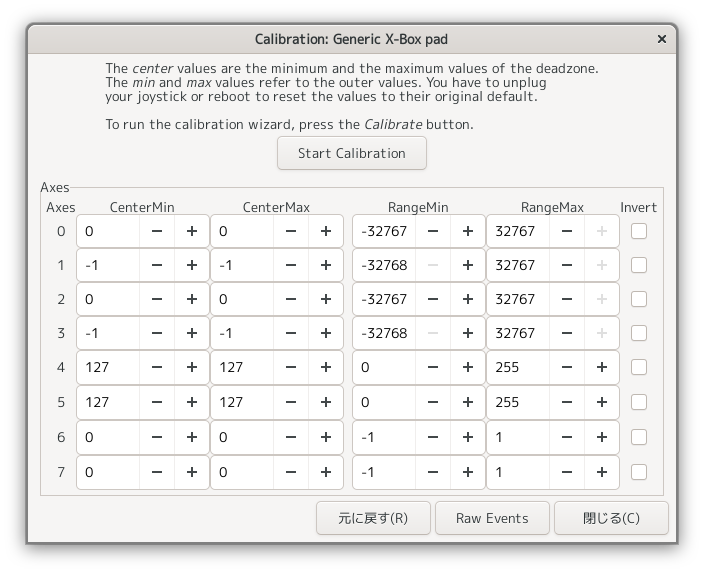This screenshot has width=704, height=573.
Task: Decrease RangeMax for axis 6
Action: (x=567, y=437)
